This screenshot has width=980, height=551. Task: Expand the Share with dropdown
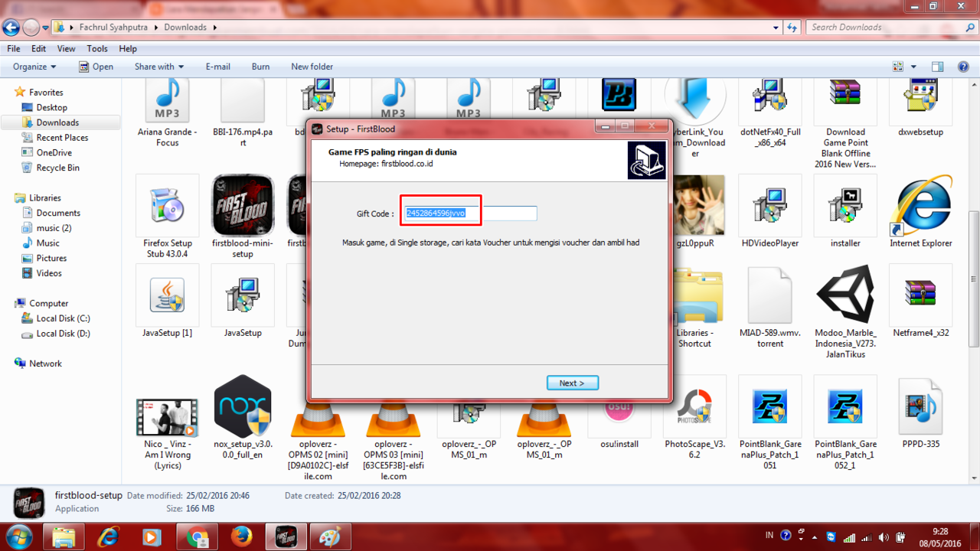click(x=159, y=67)
